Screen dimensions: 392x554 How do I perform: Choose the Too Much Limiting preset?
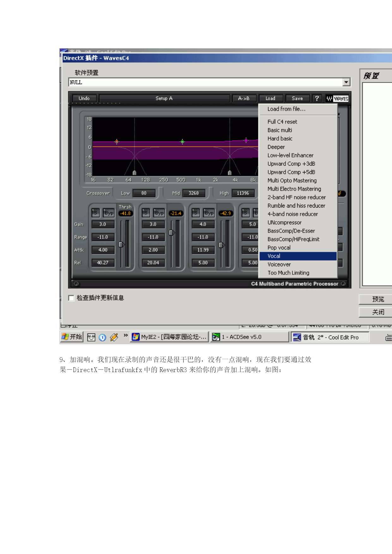pyautogui.click(x=298, y=273)
